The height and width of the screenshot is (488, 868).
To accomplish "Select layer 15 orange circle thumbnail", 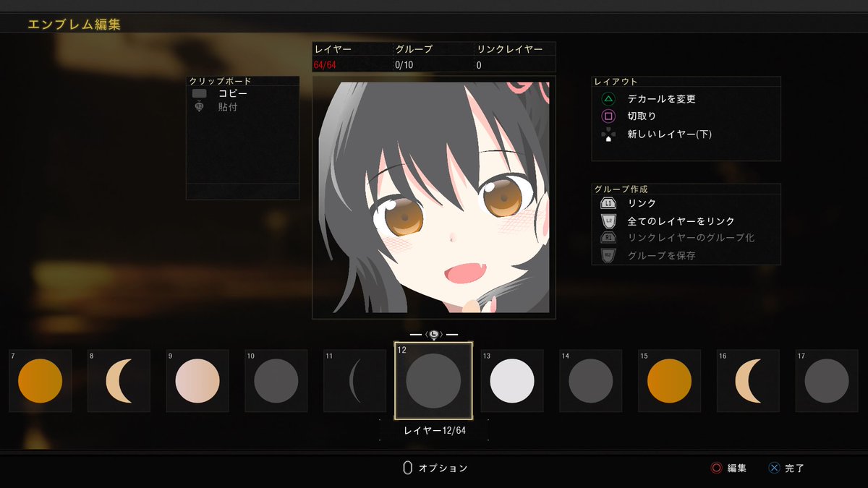I will [670, 381].
